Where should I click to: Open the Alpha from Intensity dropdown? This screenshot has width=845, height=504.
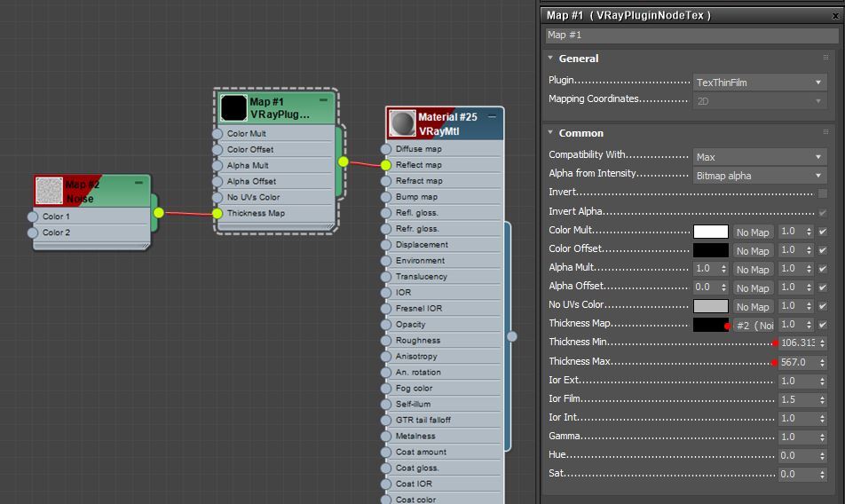pos(759,176)
